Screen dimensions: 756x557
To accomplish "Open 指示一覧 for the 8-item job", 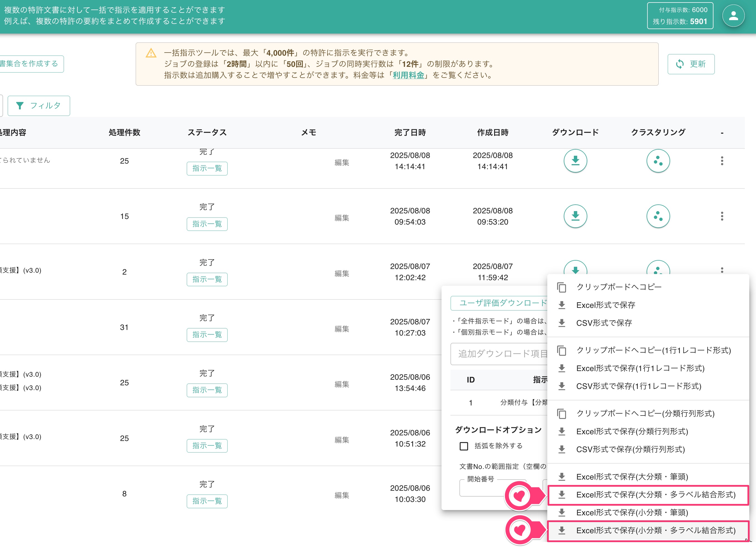I will [x=207, y=501].
